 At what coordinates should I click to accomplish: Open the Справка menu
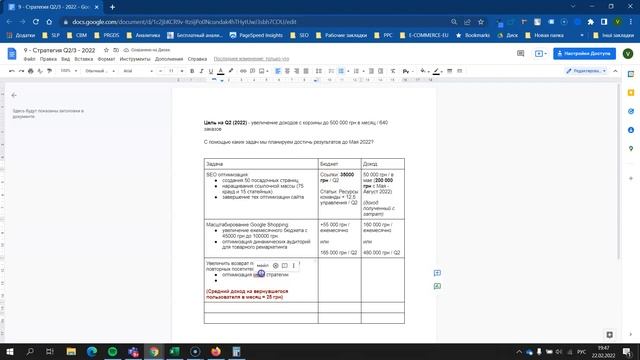197,59
